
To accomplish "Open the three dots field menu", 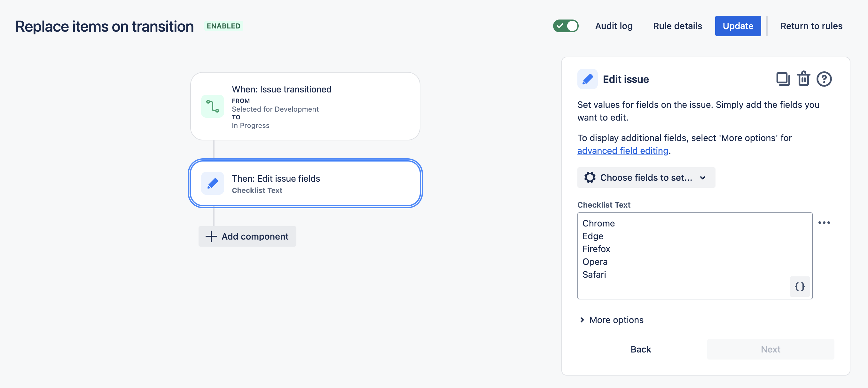I will pos(824,223).
